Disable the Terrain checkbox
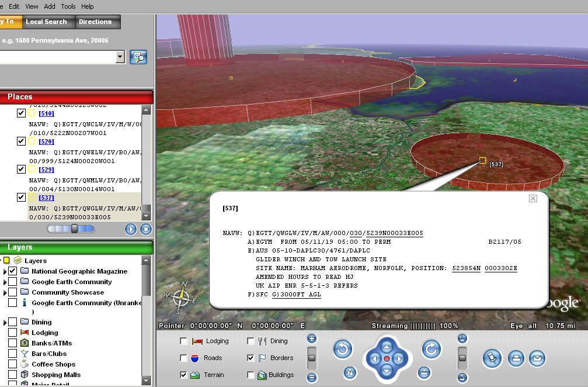 [184, 375]
